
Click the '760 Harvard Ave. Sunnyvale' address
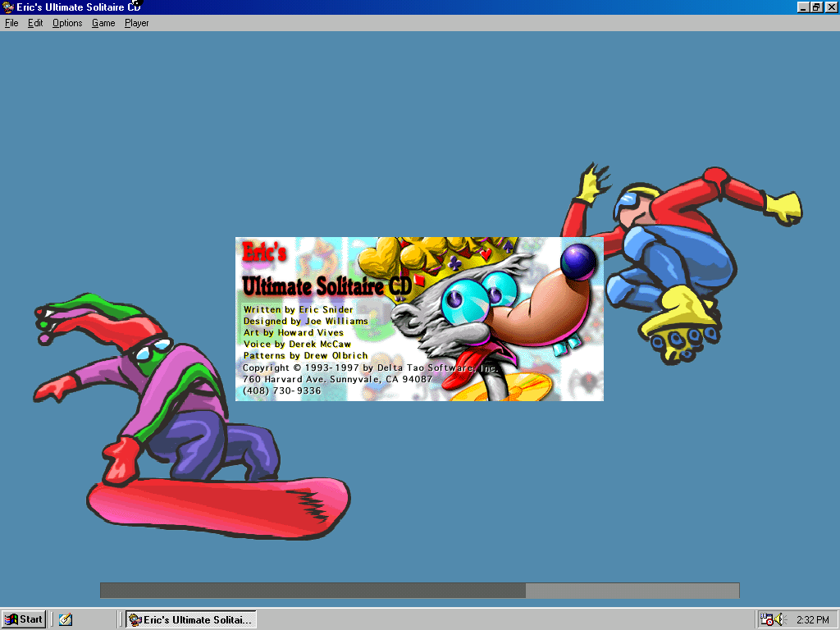tap(337, 379)
